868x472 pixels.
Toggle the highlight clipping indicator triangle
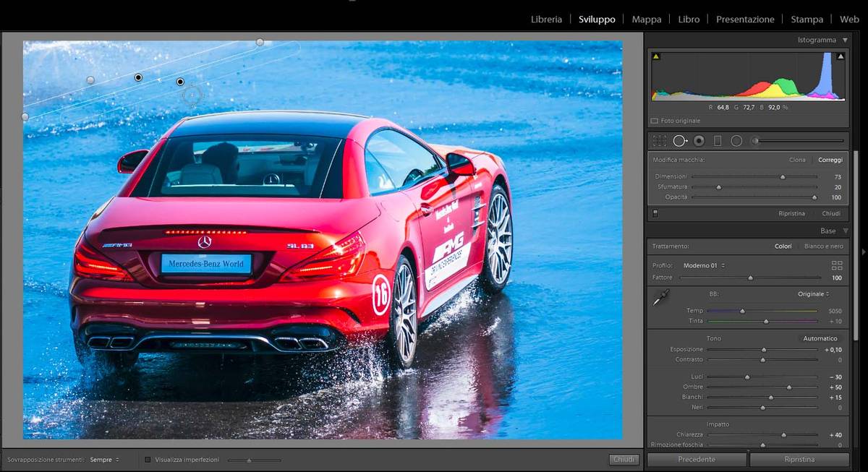[841, 56]
